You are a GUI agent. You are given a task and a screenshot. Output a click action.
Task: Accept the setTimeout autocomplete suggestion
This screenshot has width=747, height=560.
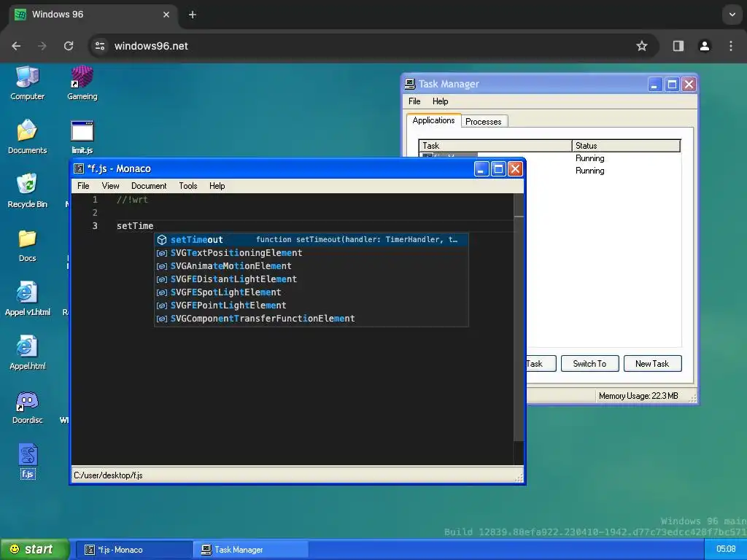click(x=311, y=239)
